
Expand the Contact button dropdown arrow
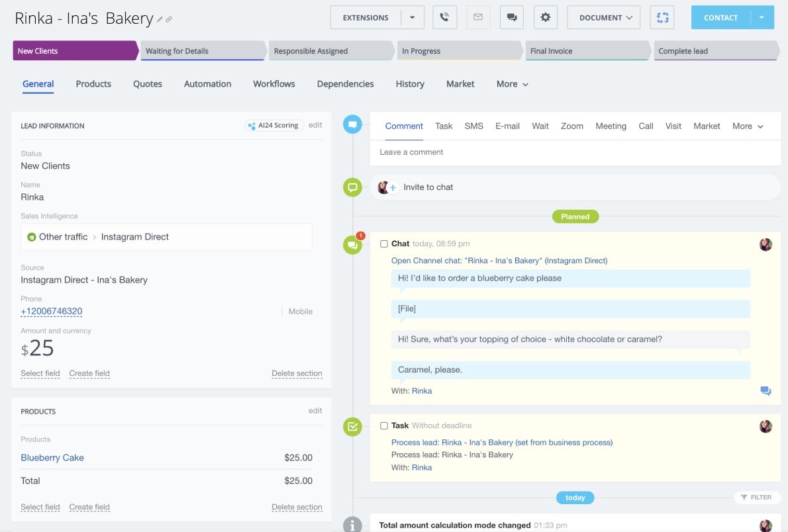pyautogui.click(x=762, y=18)
